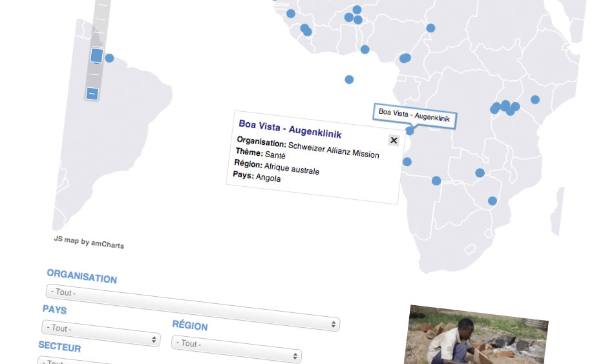Viewport: 616px width, 364px height.
Task: Select the easternmost marker in Kenya
Action: pos(535,100)
